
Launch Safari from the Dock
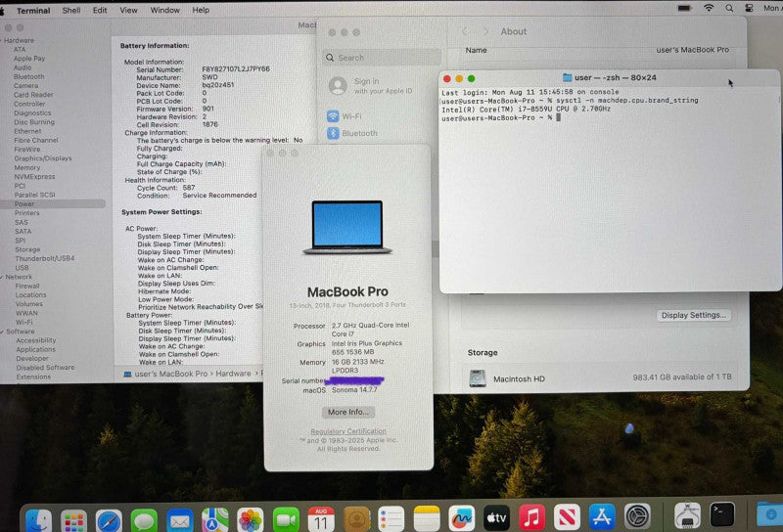(109, 520)
